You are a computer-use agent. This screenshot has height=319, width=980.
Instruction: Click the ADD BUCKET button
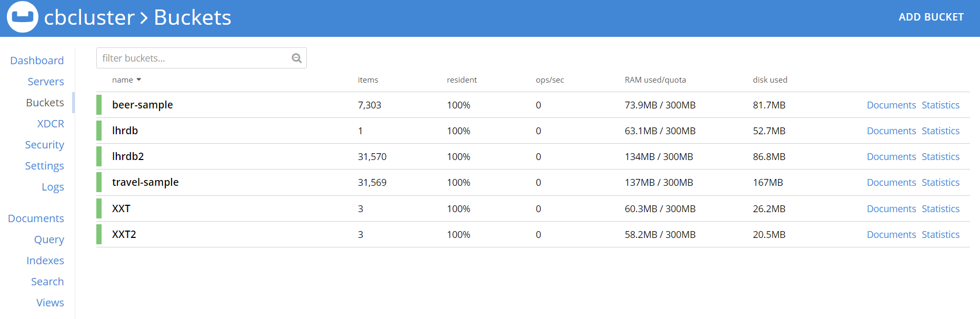931,17
